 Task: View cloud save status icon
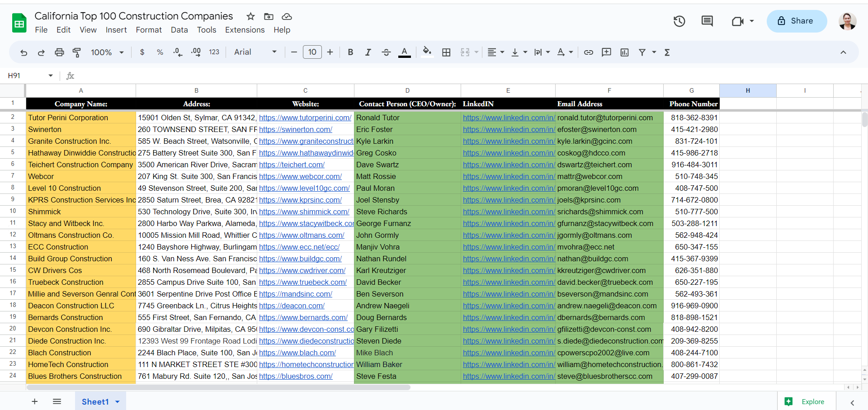pyautogui.click(x=287, y=17)
